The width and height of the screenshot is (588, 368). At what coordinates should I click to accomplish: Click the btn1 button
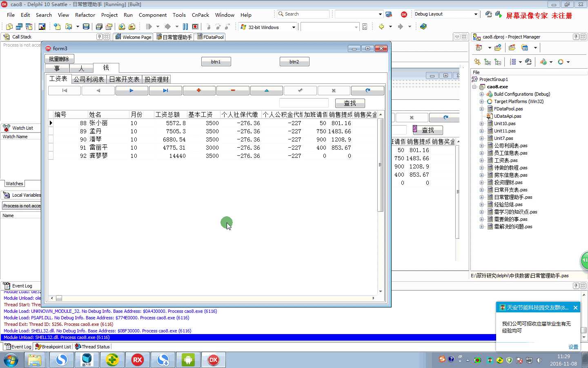click(x=216, y=62)
